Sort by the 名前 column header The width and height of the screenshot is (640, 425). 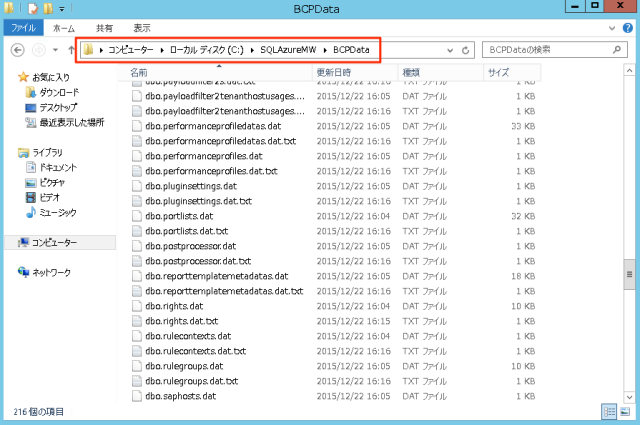pyautogui.click(x=215, y=73)
